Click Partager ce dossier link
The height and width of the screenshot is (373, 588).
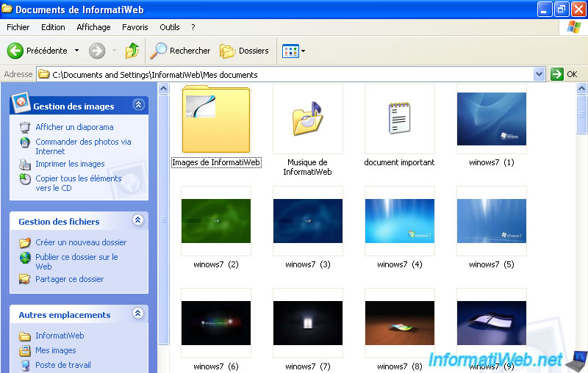click(x=69, y=279)
